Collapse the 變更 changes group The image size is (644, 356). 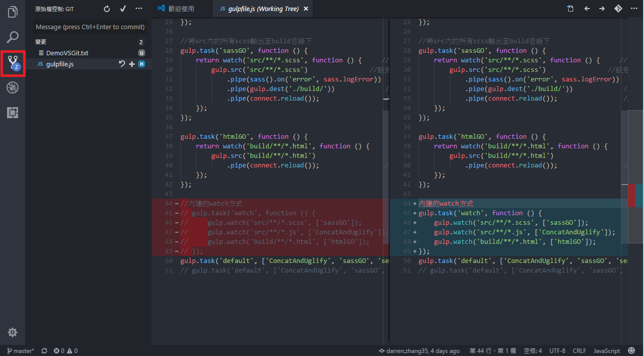click(x=41, y=42)
